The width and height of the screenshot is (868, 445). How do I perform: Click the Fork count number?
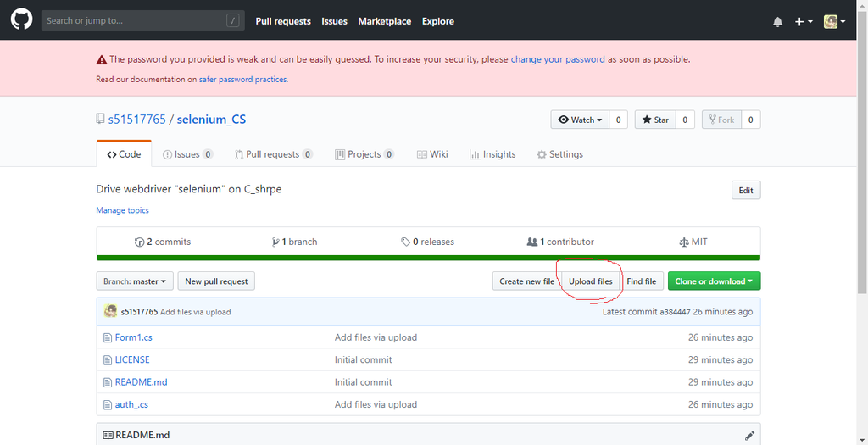pyautogui.click(x=751, y=120)
